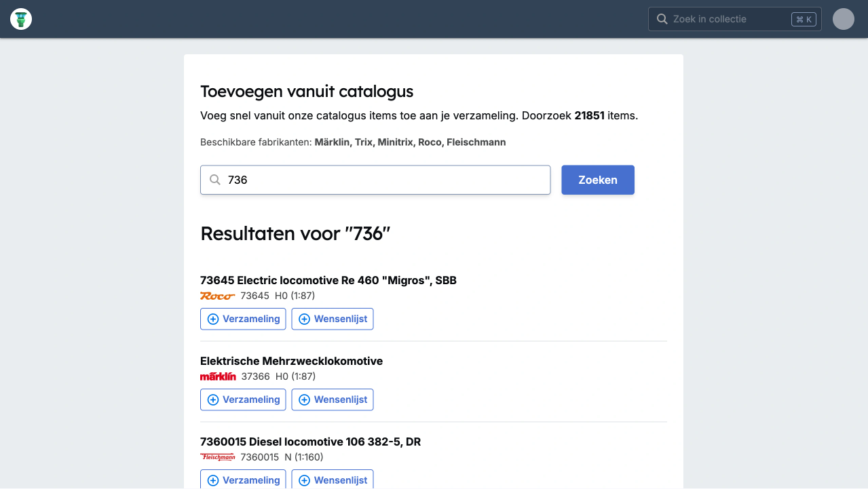
Task: Add Elektrische Mehrzwecklokomotive to Verzameling
Action: click(x=243, y=399)
